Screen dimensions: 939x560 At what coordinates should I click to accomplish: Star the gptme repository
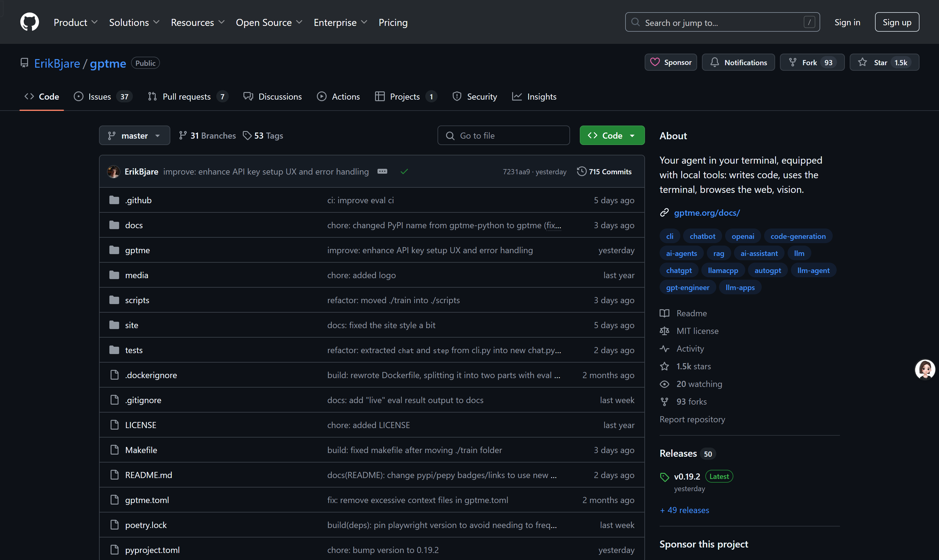(x=884, y=62)
